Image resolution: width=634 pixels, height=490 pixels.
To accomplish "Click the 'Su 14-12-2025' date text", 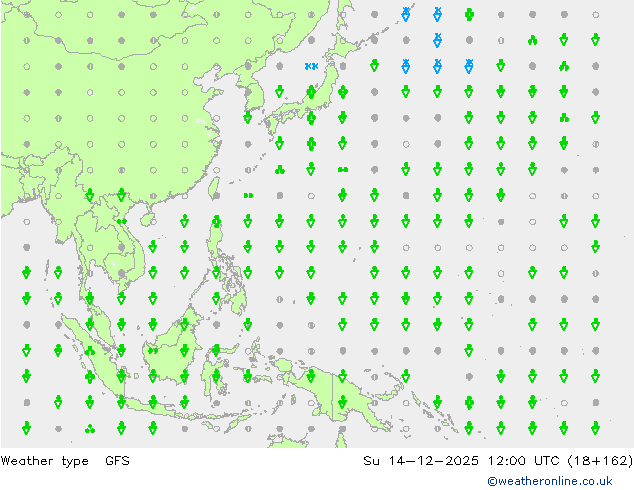I will [421, 460].
